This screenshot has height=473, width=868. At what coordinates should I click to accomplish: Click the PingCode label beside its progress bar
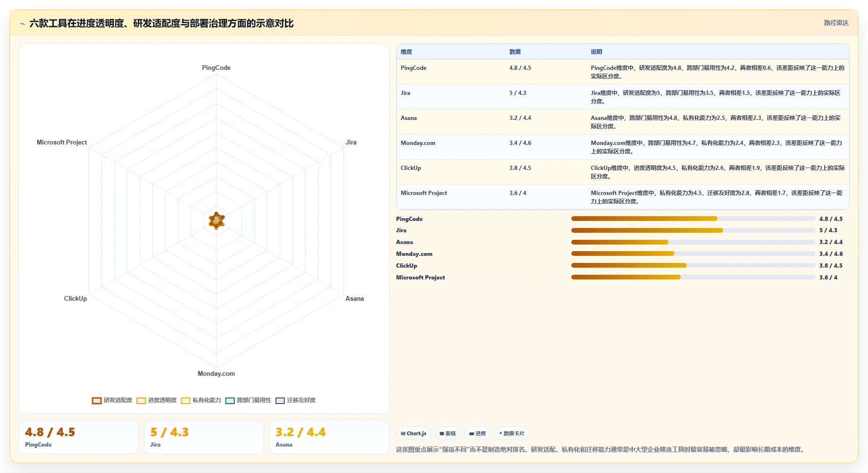(409, 219)
